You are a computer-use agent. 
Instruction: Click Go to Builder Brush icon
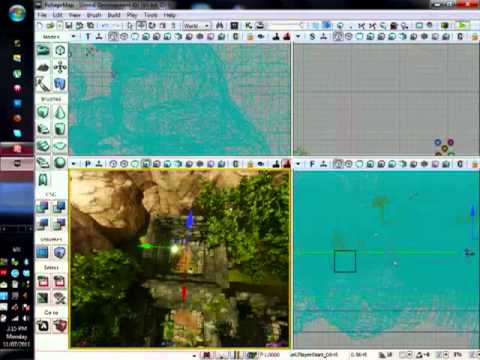tap(60, 325)
